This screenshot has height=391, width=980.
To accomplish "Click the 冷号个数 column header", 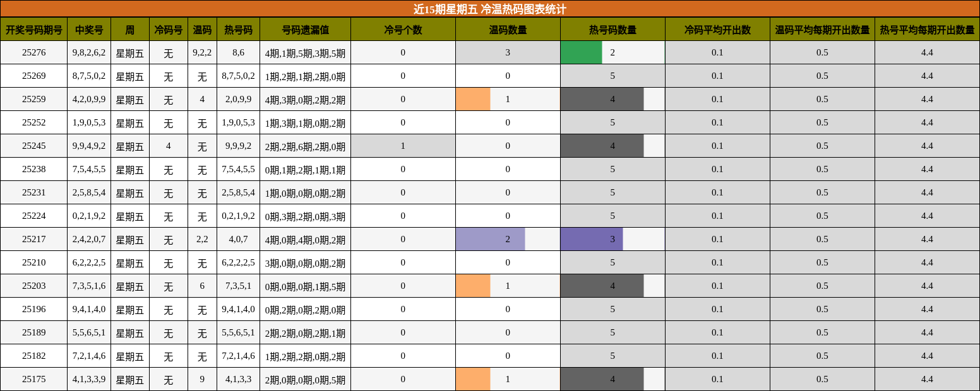I will click(403, 30).
